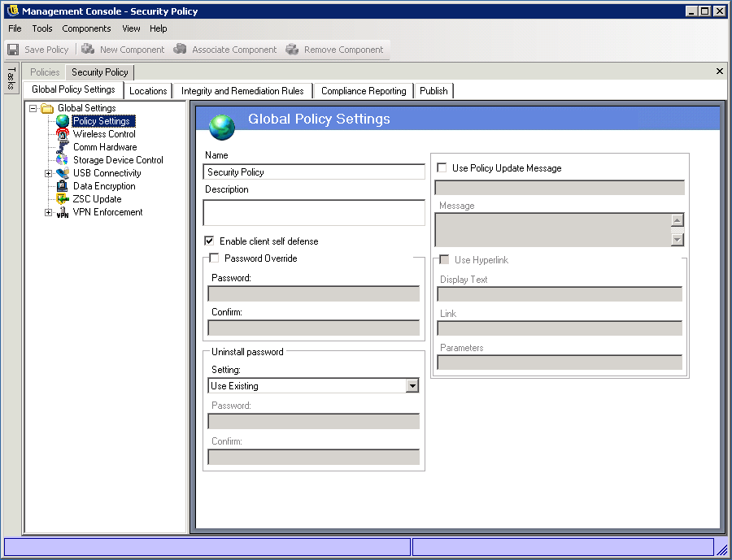Click the Message box scroll up arrow
This screenshot has width=732, height=560.
[677, 219]
